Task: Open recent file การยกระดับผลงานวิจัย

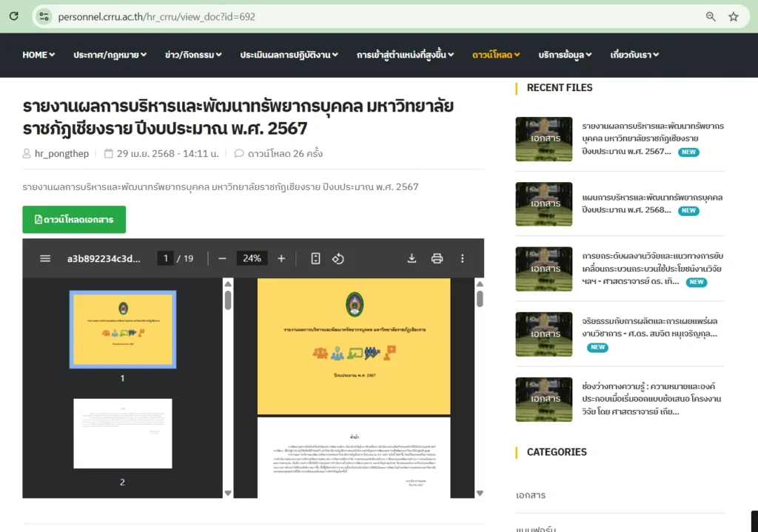Action: (653, 269)
